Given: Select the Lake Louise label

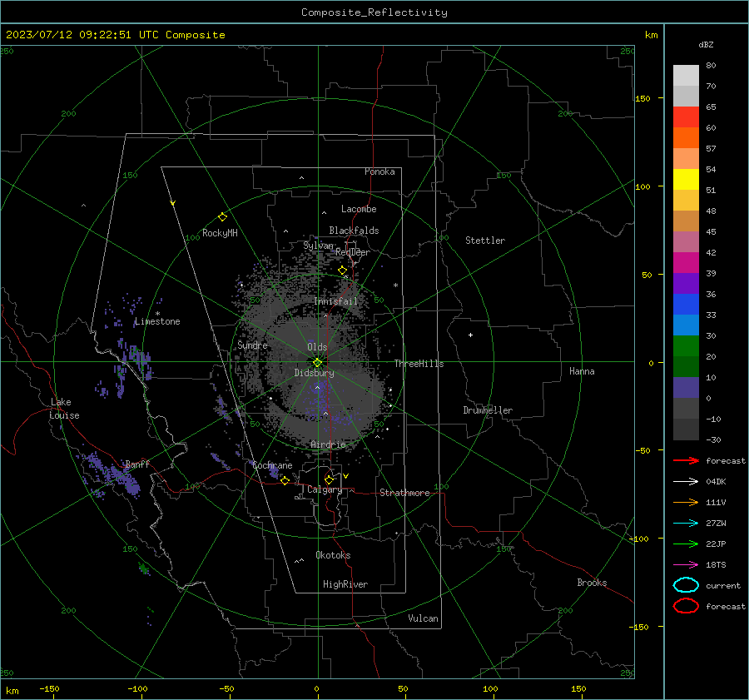Looking at the screenshot, I should coord(64,409).
